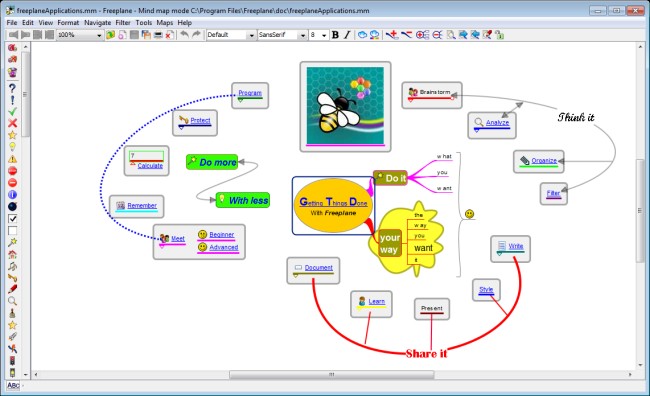Open the font size 8 dropdown
650x396 pixels.
click(x=324, y=35)
